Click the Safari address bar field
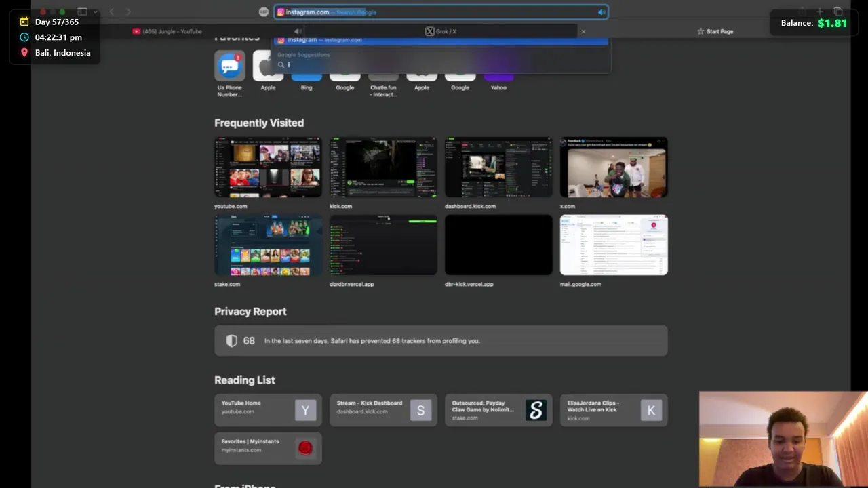Viewport: 868px width, 488px height. 441,12
